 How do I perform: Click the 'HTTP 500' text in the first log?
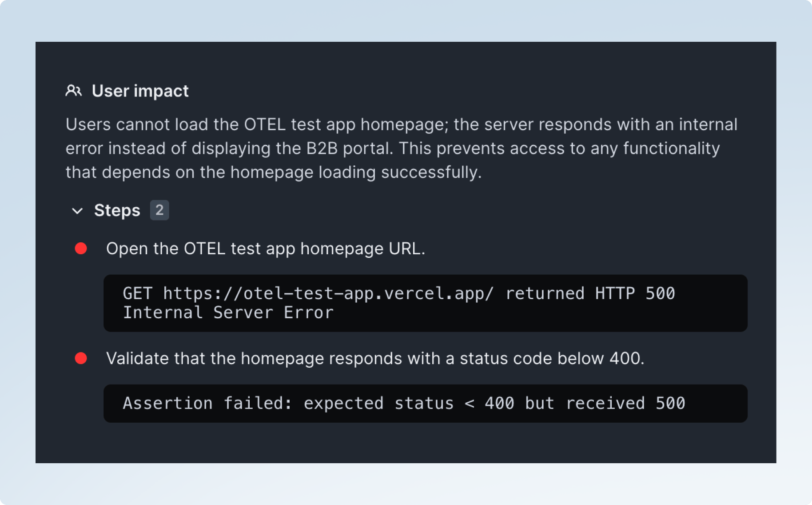pyautogui.click(x=635, y=293)
